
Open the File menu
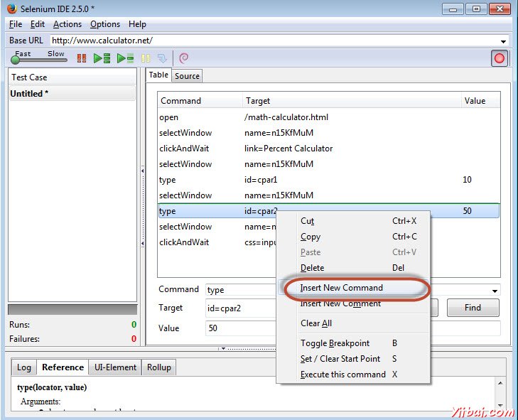tap(16, 24)
